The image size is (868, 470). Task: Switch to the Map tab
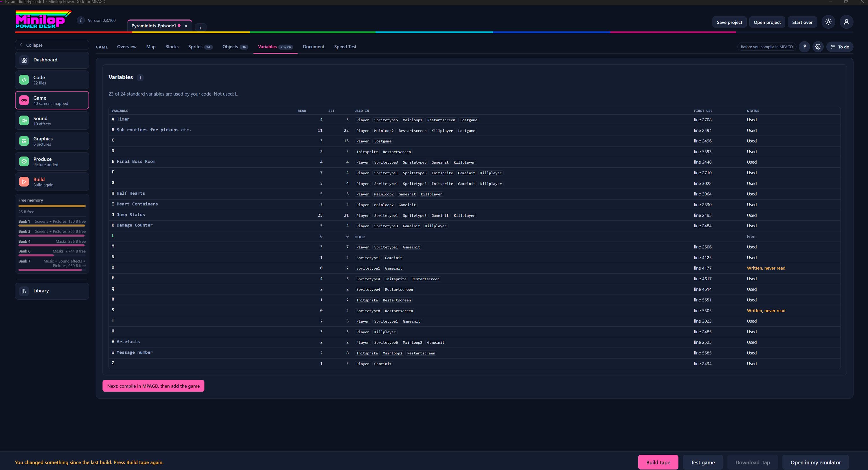click(151, 47)
